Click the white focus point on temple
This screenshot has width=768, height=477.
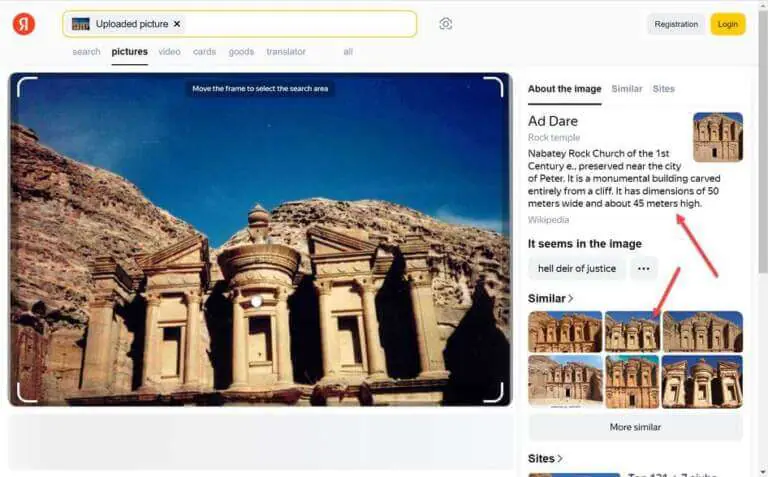pos(256,302)
